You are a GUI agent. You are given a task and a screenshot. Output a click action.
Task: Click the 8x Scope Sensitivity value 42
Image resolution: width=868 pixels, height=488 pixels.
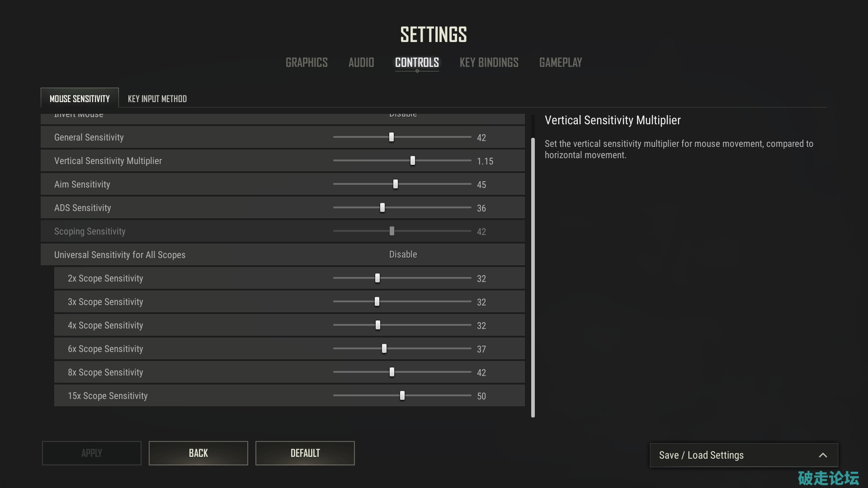pyautogui.click(x=481, y=373)
